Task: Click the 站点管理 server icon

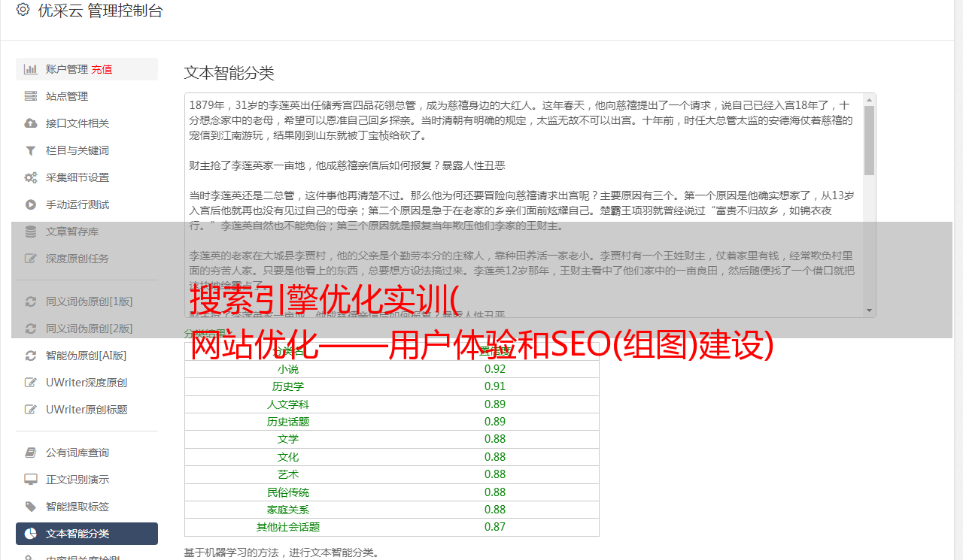Action: coord(31,96)
